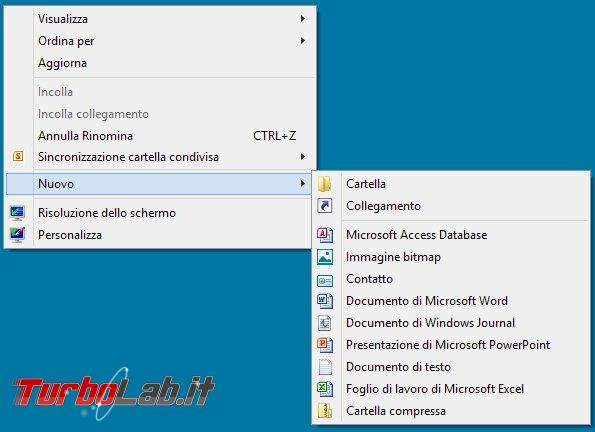Click the orange S sync icon

tap(18, 156)
